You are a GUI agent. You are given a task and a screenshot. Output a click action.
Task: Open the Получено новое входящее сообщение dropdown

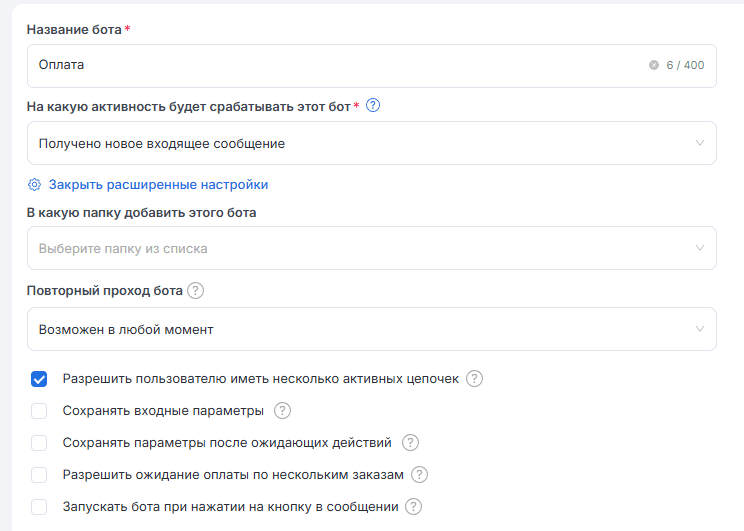372,143
